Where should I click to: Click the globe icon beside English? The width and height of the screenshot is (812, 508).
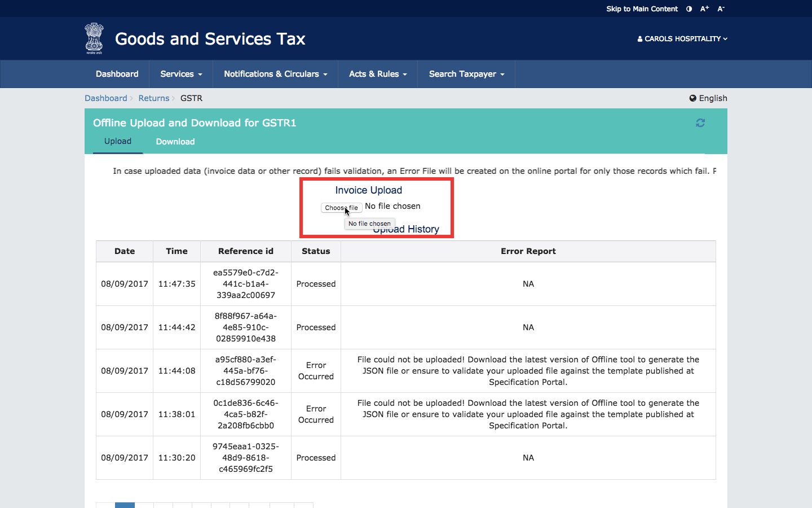(692, 98)
